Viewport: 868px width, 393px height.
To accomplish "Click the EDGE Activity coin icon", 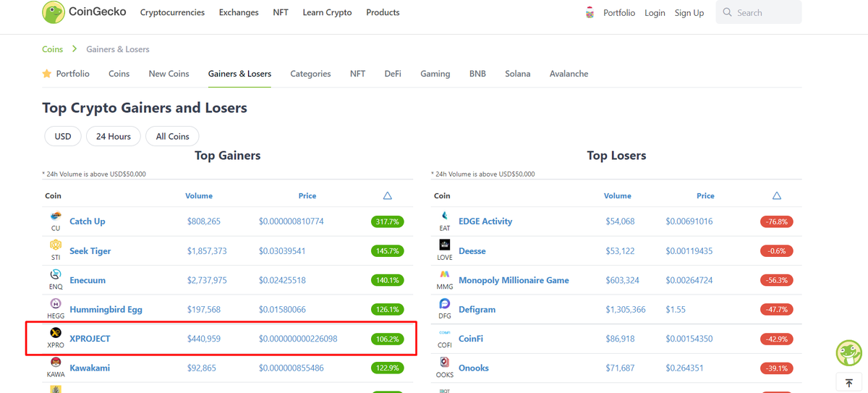I will (445, 216).
